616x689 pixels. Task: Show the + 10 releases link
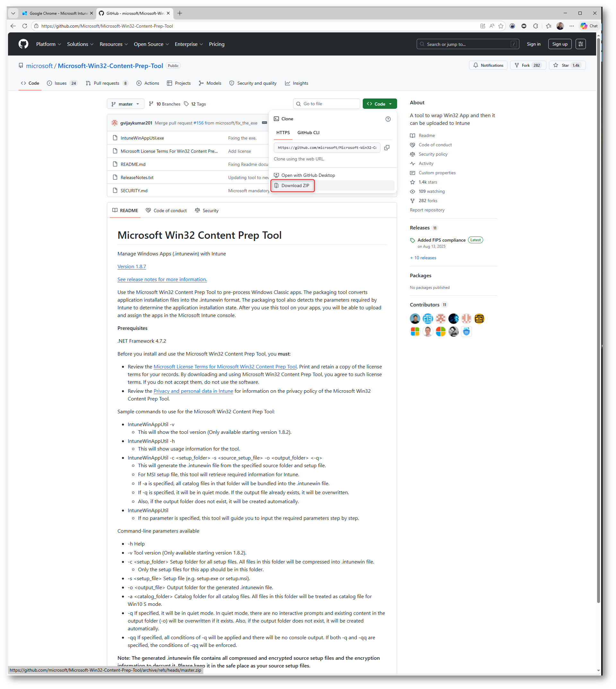(x=423, y=258)
